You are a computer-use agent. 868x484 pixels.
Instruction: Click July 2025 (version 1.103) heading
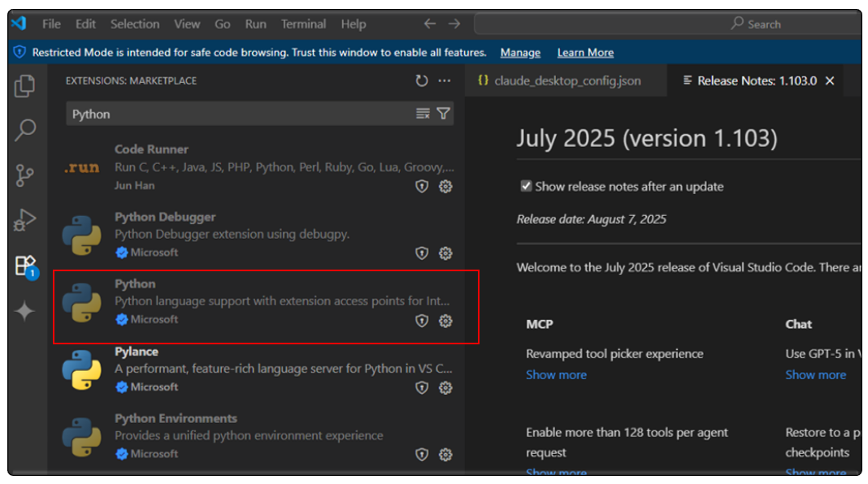(x=647, y=138)
